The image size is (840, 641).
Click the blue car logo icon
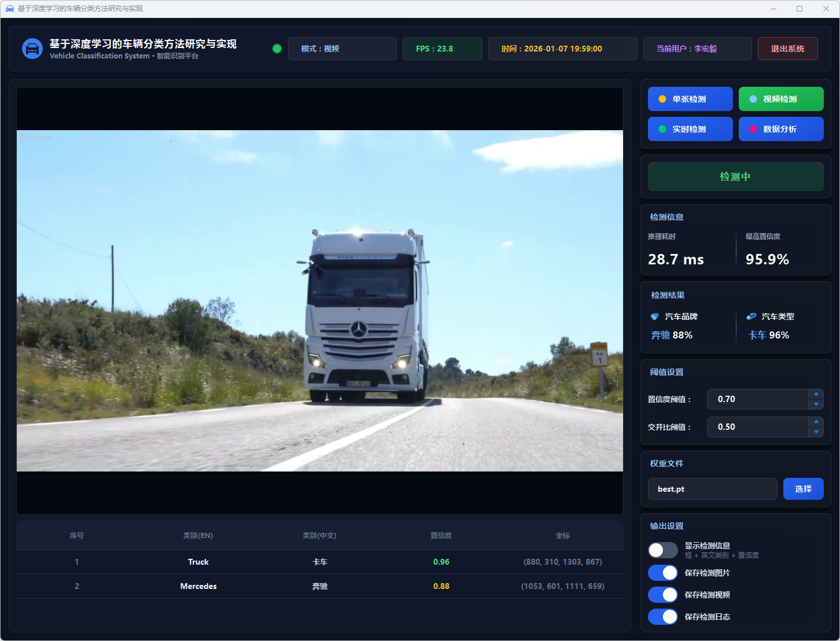point(32,49)
